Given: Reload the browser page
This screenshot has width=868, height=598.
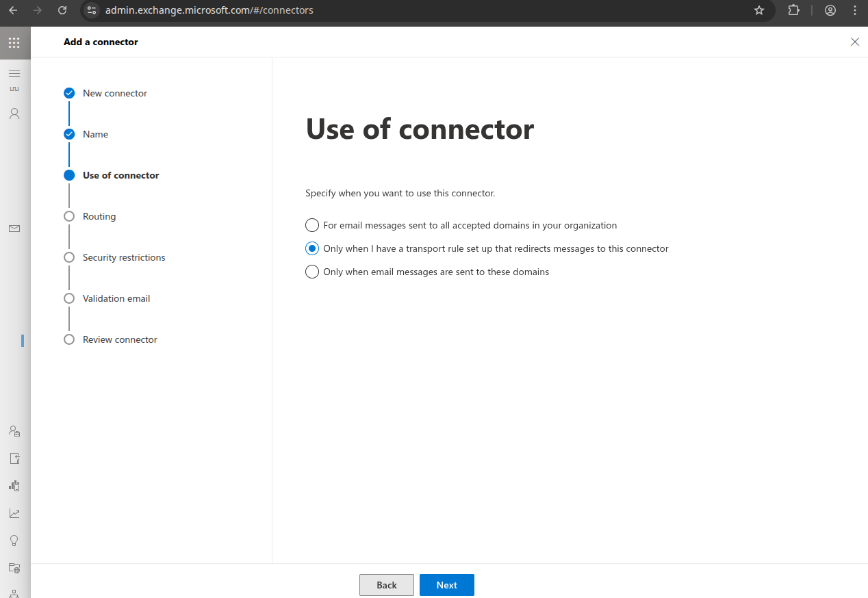Looking at the screenshot, I should [x=62, y=10].
